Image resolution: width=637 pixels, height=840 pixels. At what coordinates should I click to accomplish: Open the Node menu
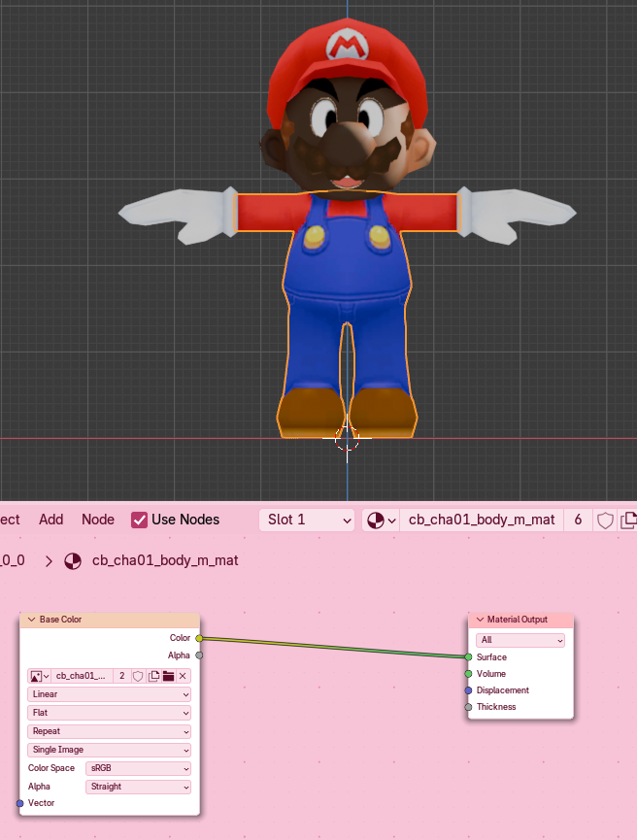point(98,520)
